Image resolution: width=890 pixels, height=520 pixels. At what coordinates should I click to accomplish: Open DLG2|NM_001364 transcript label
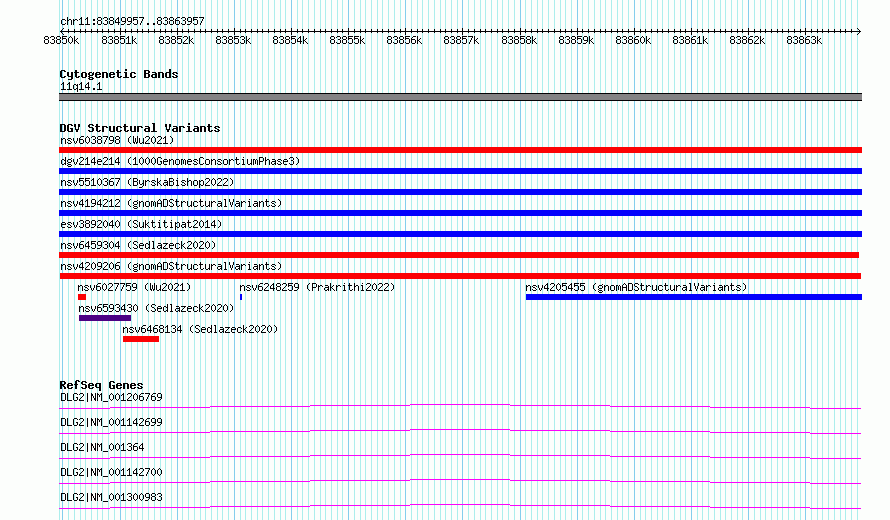(102, 447)
